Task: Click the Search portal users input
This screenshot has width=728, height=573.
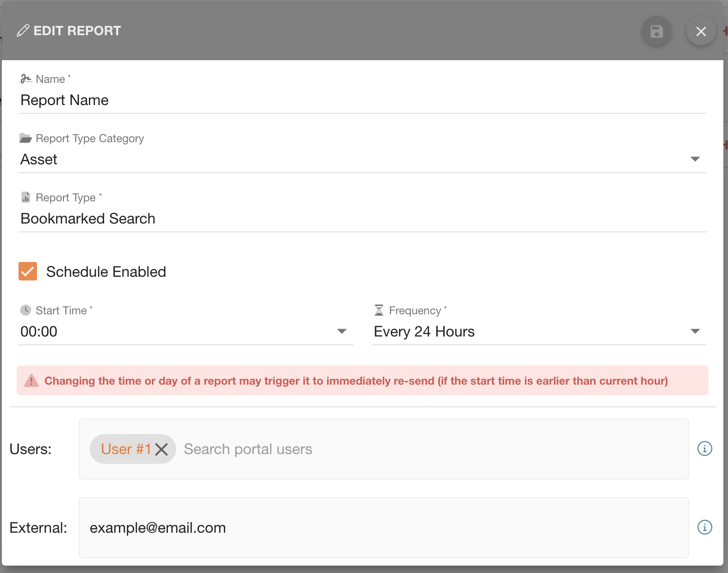Action: click(416, 449)
